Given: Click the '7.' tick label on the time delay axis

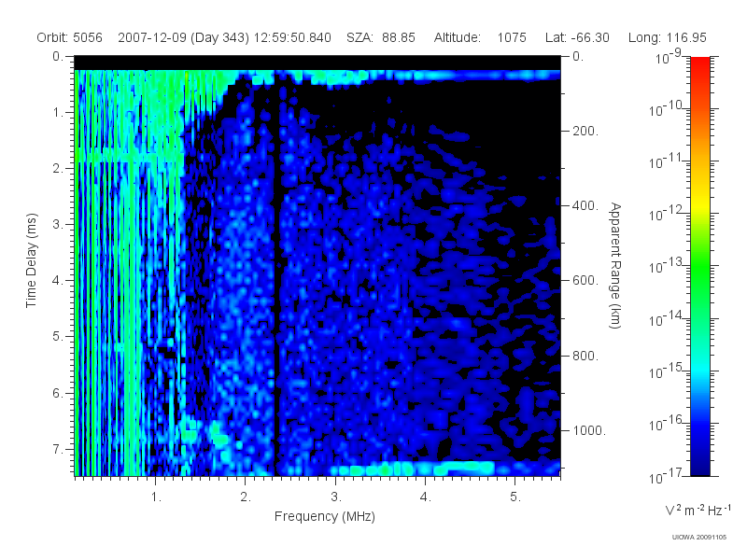Looking at the screenshot, I should (58, 449).
